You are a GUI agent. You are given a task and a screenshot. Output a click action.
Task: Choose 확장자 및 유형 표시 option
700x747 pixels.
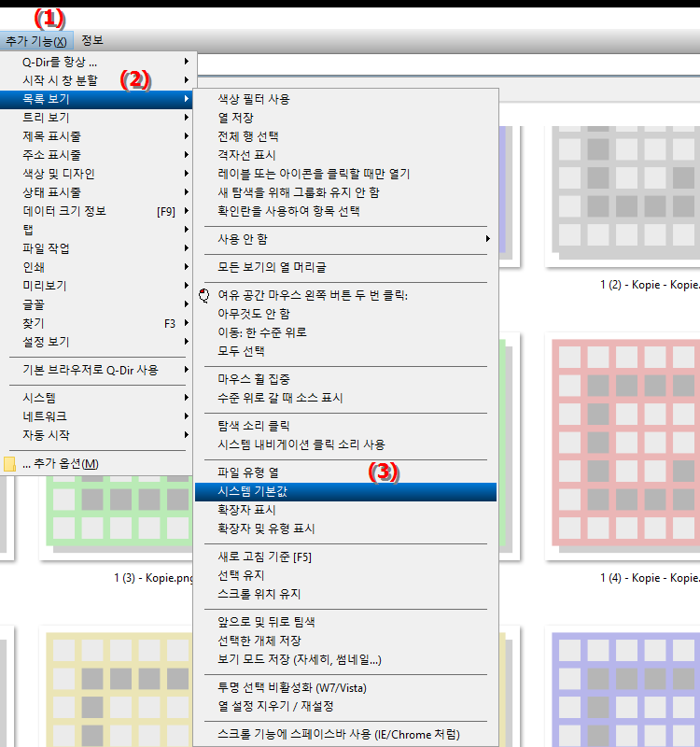point(345,529)
